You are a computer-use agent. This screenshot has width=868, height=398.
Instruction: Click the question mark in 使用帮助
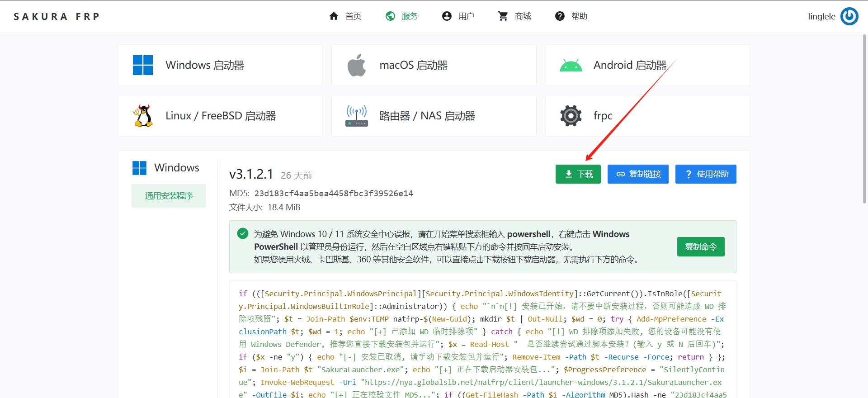(689, 174)
